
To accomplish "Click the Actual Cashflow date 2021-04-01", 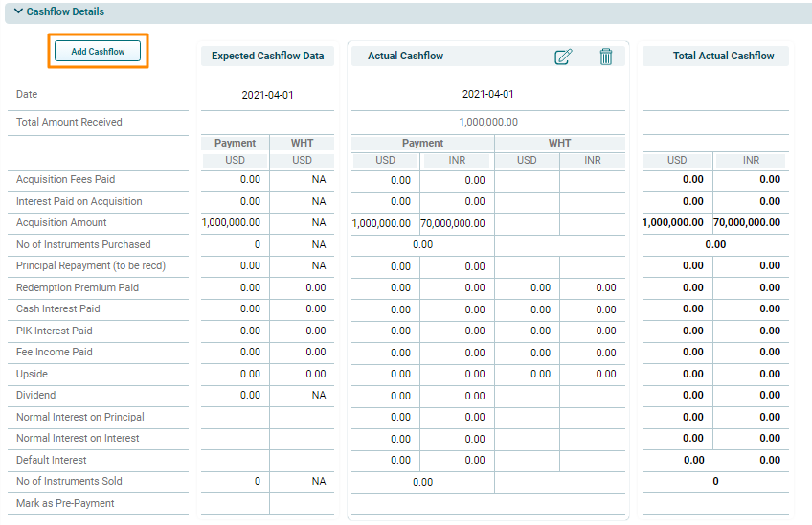I will [x=487, y=95].
